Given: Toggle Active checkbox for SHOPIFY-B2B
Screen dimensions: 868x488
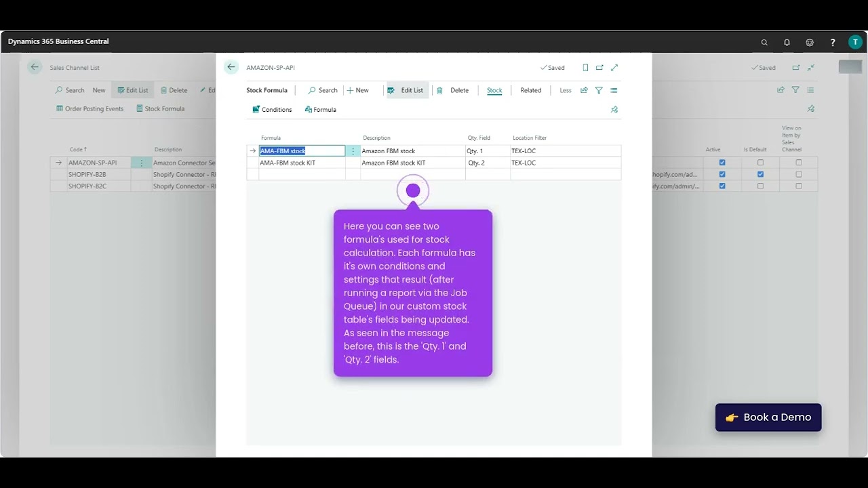Looking at the screenshot, I should click(722, 174).
